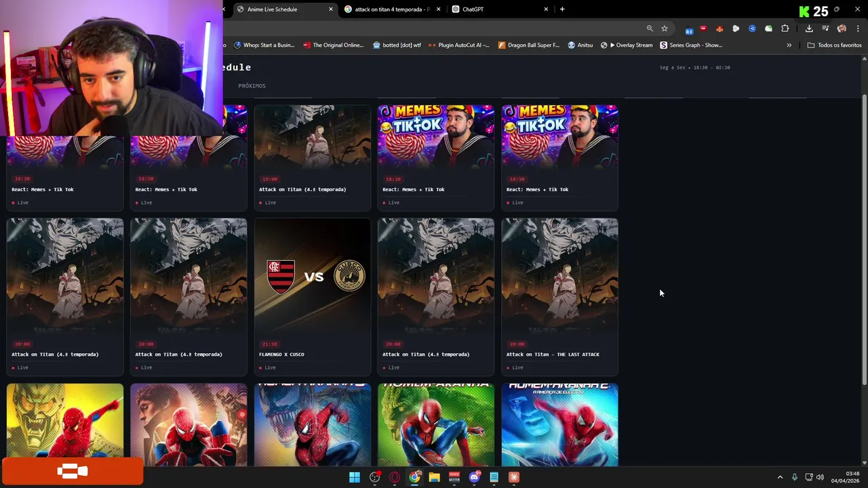Open the 19:00 Attack on Titan thumbnail

[x=313, y=138]
